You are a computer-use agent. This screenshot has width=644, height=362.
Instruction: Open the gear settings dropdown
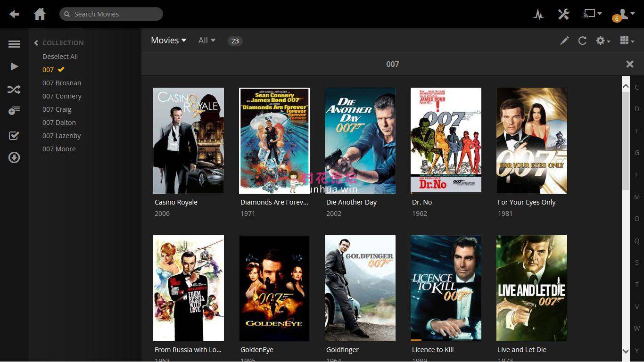click(x=603, y=41)
